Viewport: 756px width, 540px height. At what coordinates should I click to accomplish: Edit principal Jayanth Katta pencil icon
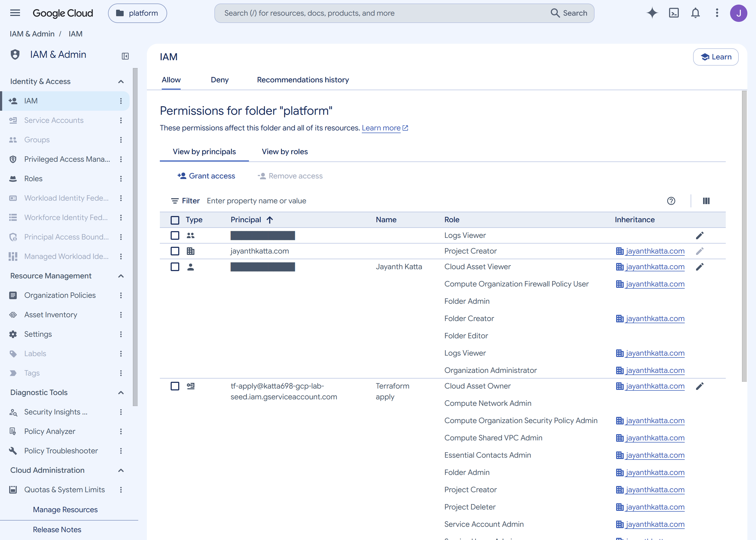pos(700,267)
